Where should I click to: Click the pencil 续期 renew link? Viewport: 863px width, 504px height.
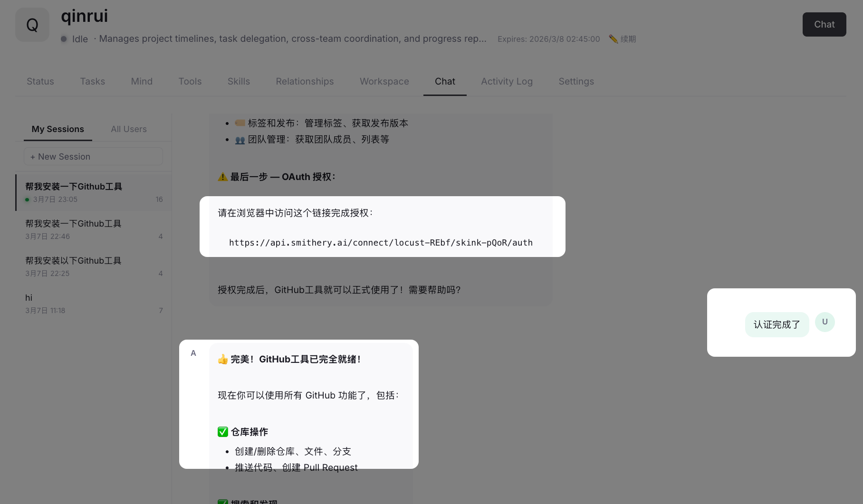click(623, 39)
